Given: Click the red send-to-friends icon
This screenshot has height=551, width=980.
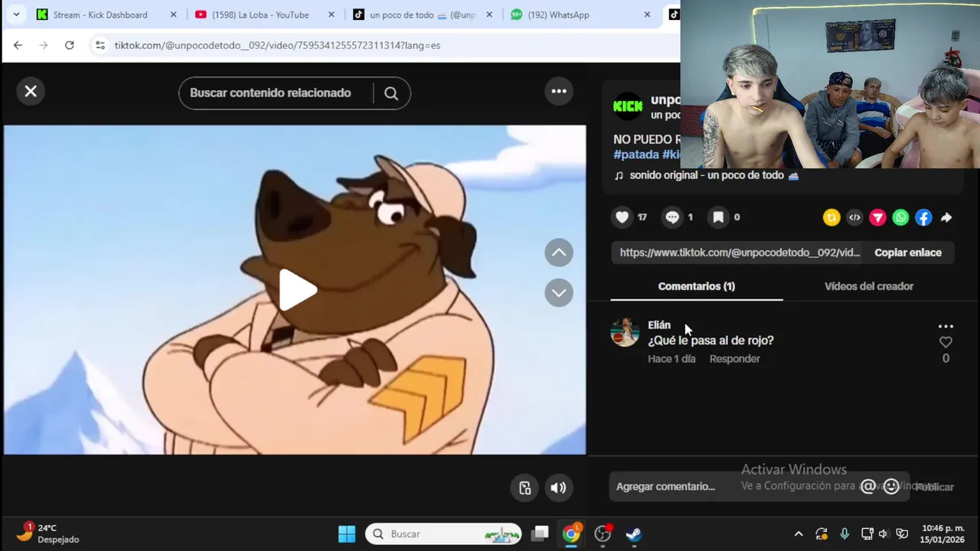Looking at the screenshot, I should (877, 218).
